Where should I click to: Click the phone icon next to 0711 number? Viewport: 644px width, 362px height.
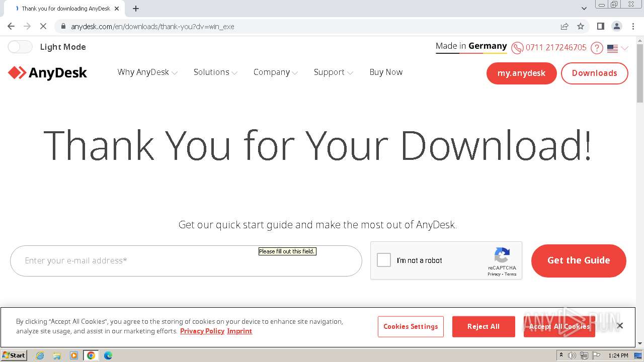[x=517, y=48]
